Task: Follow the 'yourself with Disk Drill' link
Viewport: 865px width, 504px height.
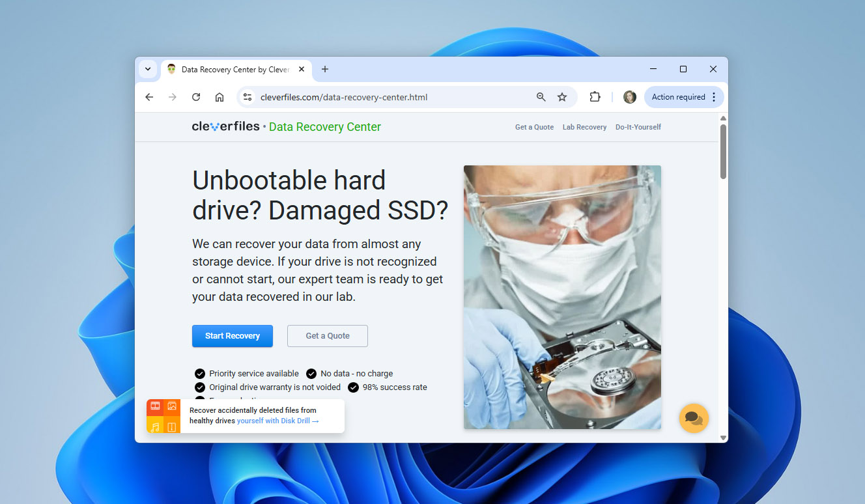Action: (x=277, y=421)
